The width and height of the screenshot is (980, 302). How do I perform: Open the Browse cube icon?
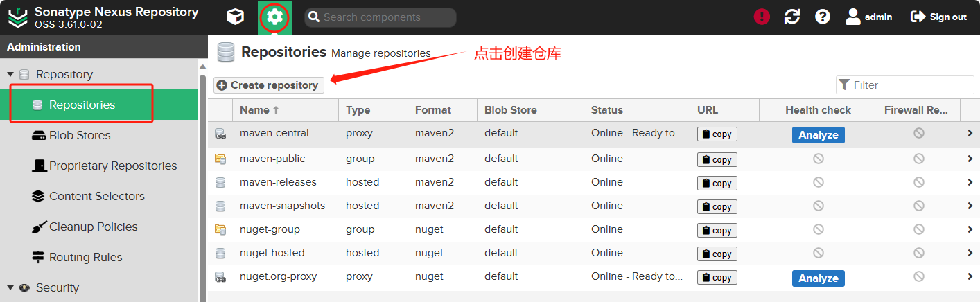[x=236, y=17]
